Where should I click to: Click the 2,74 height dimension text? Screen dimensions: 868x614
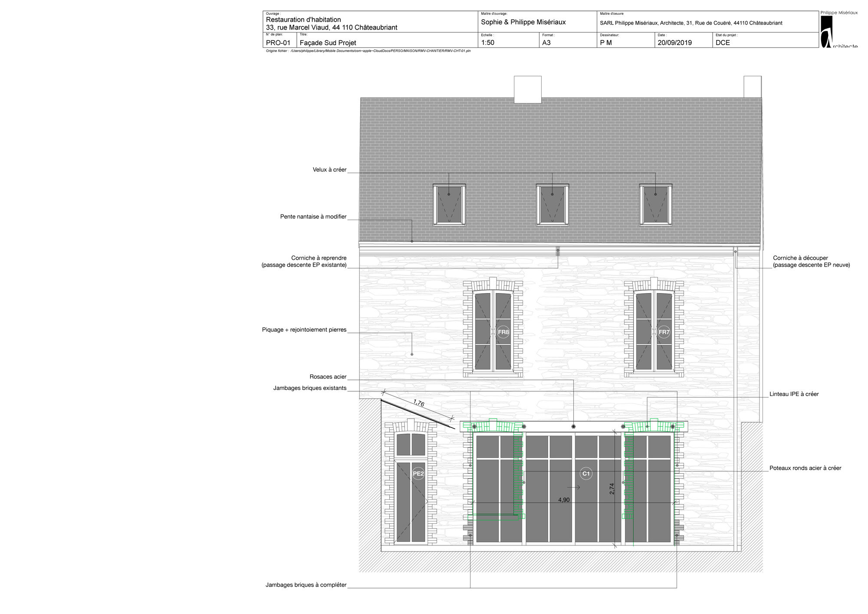pos(612,489)
